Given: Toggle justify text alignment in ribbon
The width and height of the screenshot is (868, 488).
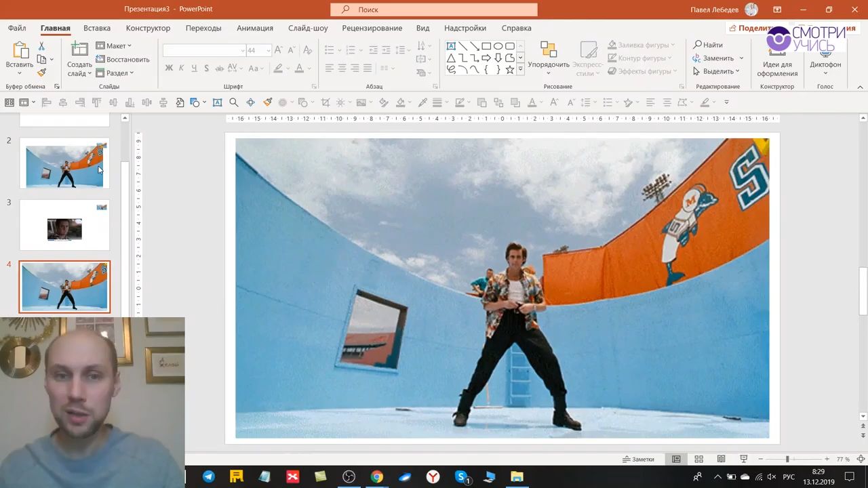Looking at the screenshot, I should click(368, 68).
